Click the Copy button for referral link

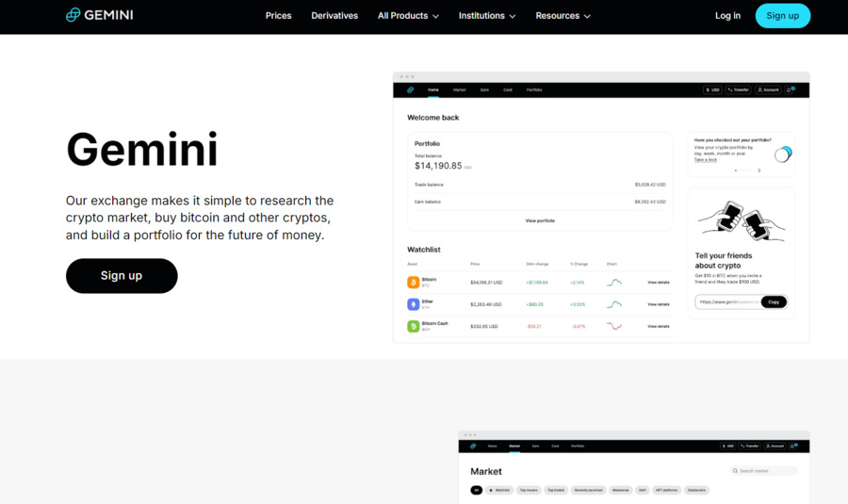click(774, 301)
